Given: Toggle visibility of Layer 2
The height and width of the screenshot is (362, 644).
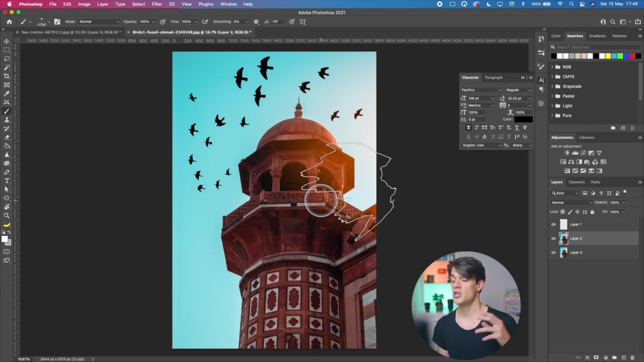Looking at the screenshot, I should pos(553,239).
